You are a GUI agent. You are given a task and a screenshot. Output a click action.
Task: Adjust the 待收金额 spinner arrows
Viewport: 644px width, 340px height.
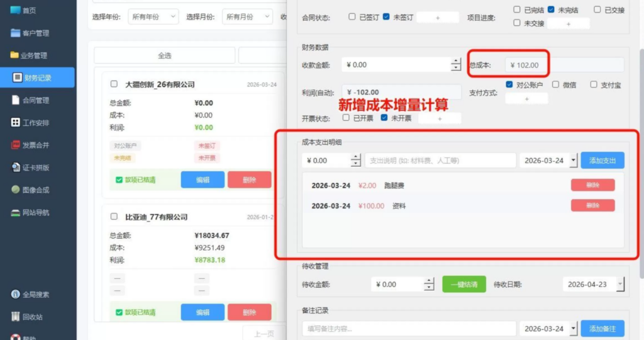point(429,284)
